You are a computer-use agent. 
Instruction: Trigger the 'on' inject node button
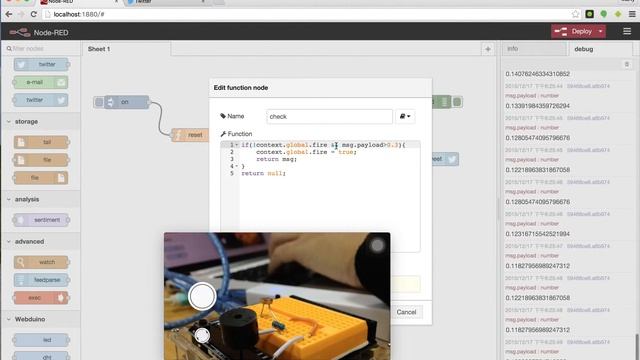98,102
